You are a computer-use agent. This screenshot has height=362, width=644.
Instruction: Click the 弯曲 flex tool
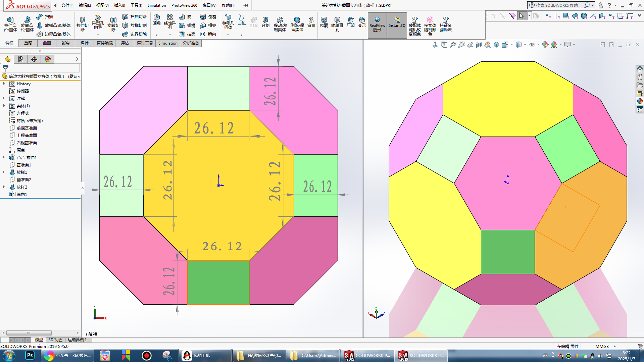tap(311, 22)
